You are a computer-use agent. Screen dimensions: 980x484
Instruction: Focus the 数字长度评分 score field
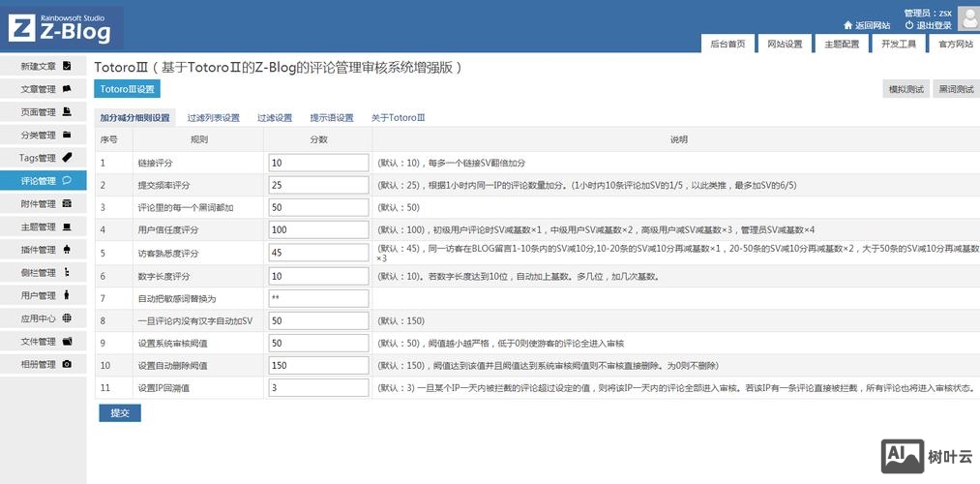318,276
